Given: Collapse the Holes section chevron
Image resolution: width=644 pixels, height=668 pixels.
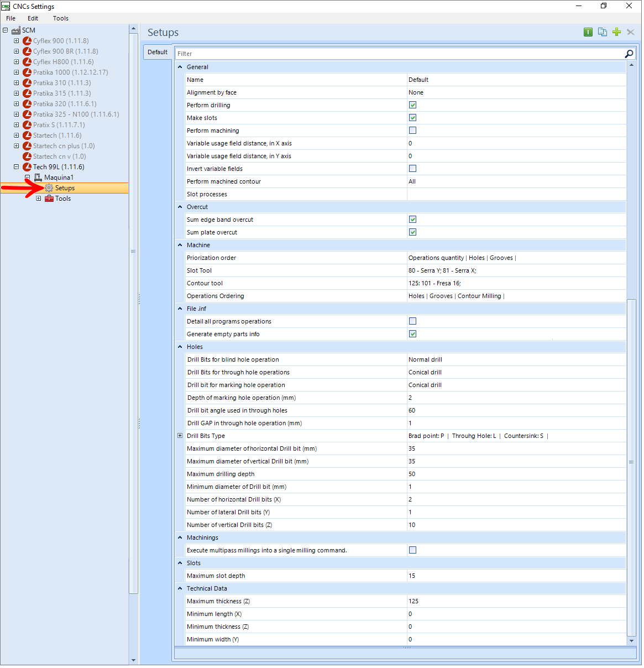Looking at the screenshot, I should pos(180,347).
